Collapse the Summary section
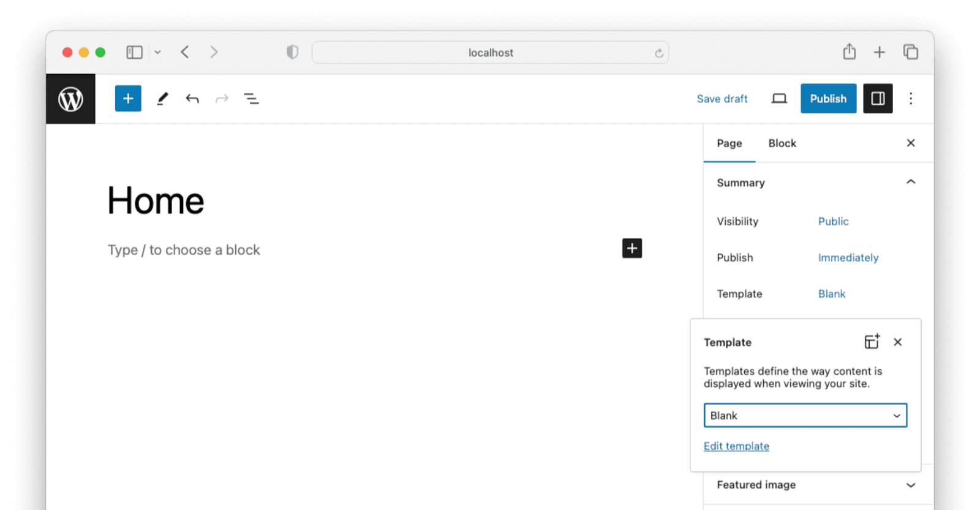The image size is (980, 510). tap(818, 183)
